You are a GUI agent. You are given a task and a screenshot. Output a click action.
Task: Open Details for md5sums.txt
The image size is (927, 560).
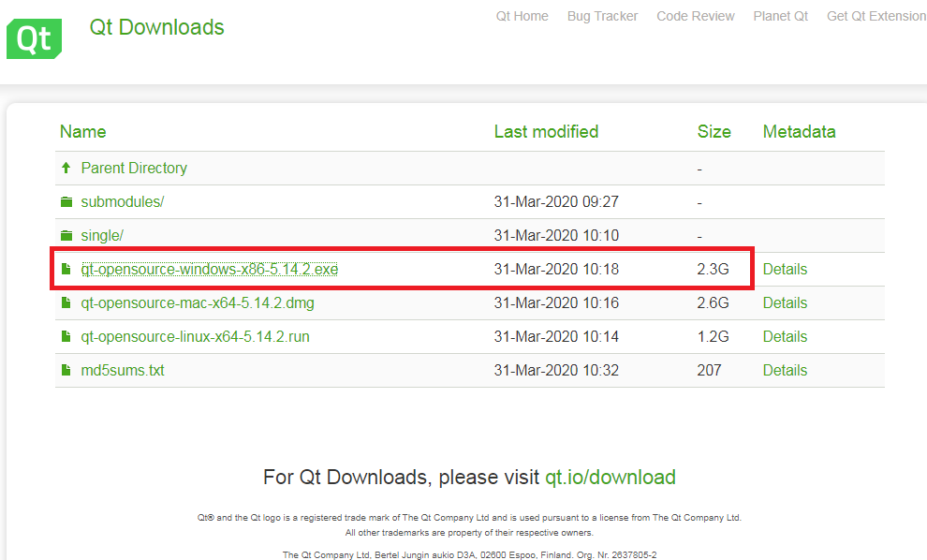785,370
